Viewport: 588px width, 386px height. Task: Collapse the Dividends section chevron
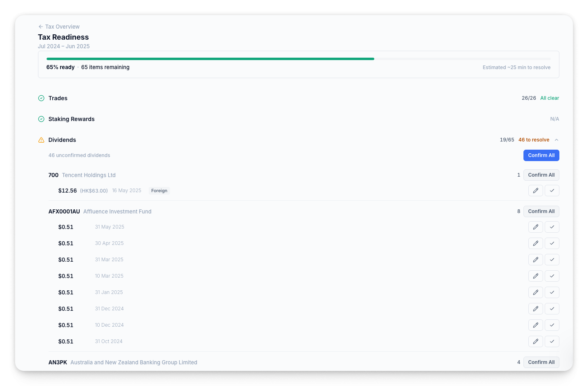[557, 140]
